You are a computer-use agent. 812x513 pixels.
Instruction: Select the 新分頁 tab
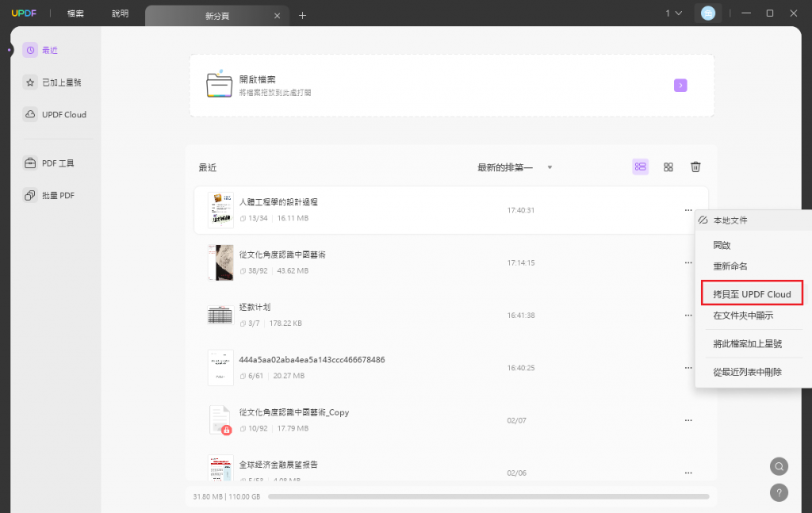[217, 16]
